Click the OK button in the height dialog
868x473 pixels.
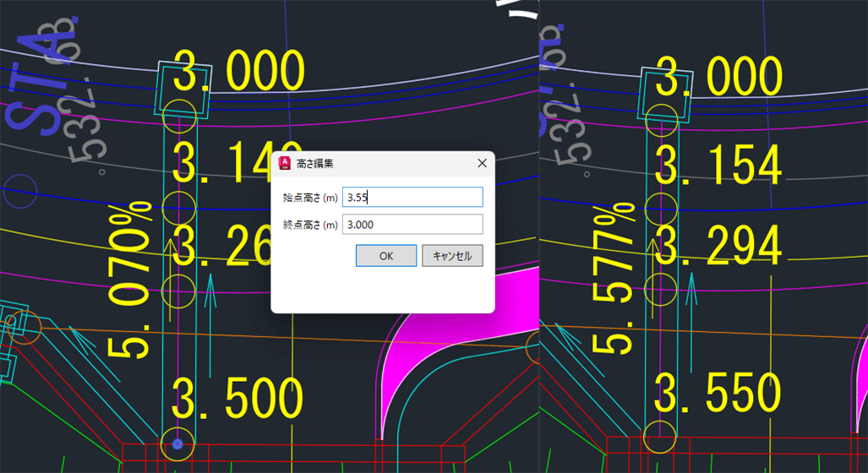pyautogui.click(x=385, y=256)
